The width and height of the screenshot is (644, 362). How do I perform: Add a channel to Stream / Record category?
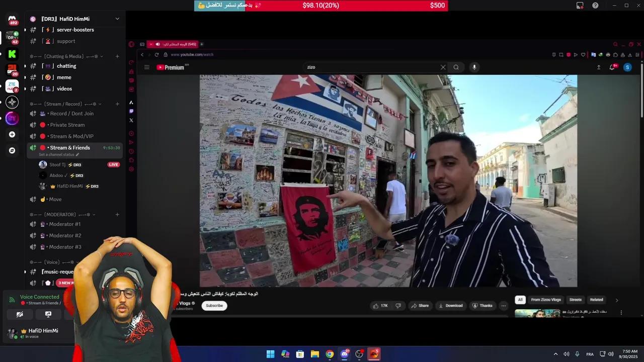pyautogui.click(x=117, y=104)
